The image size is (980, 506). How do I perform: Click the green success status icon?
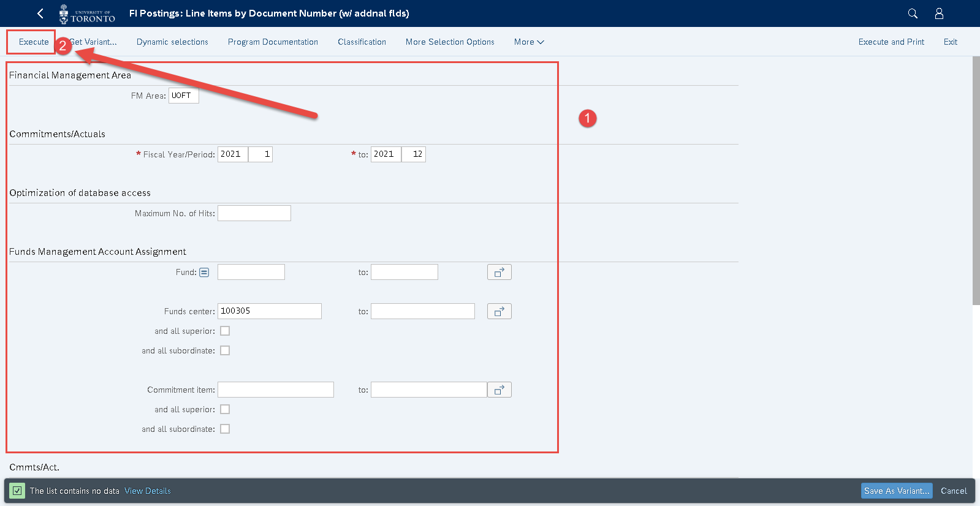pos(17,491)
